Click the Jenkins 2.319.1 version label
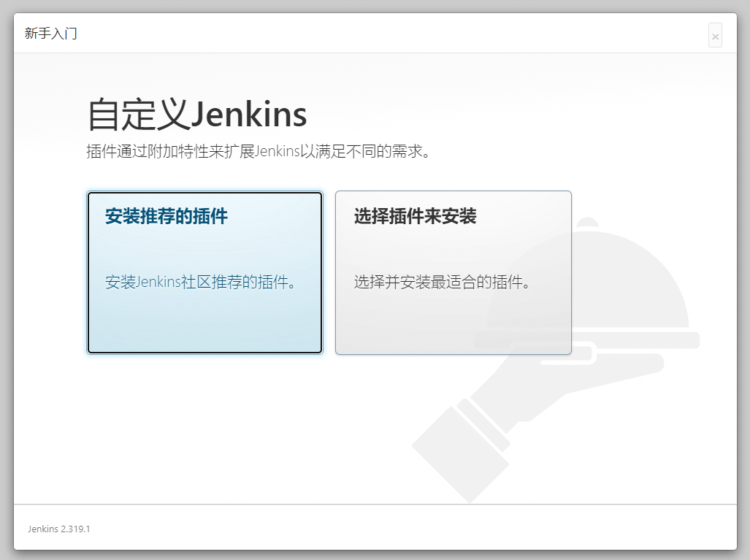 point(59,529)
